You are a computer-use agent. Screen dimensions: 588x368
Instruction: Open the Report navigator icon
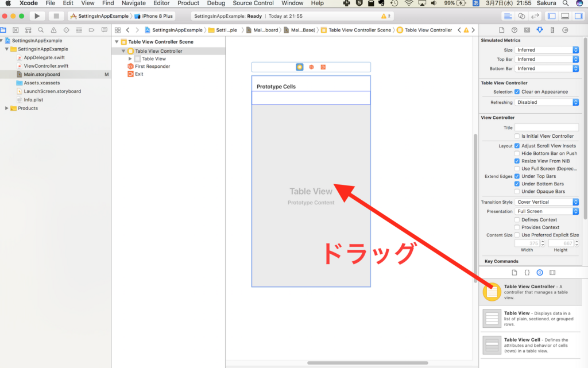pyautogui.click(x=105, y=30)
